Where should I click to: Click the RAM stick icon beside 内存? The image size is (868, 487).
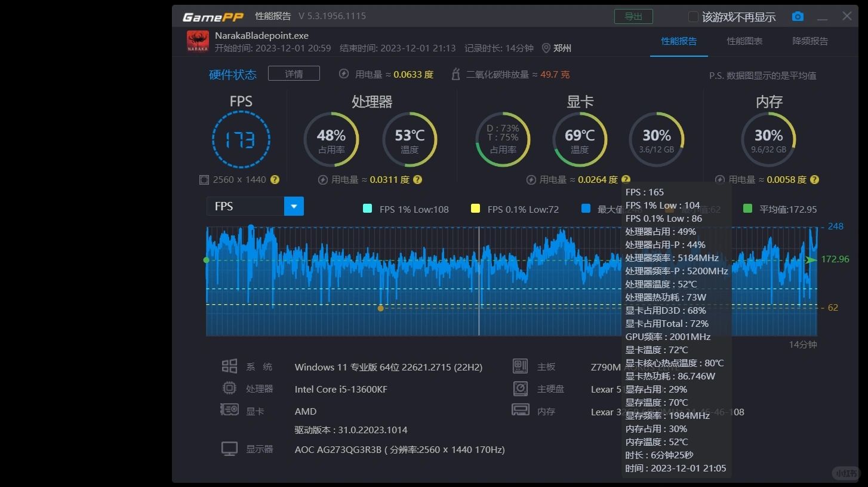click(521, 411)
